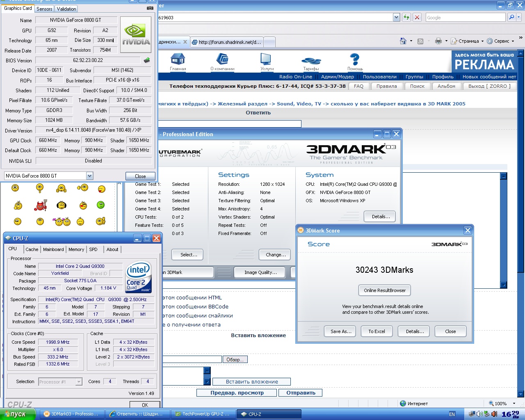Click the forum subject text field
This screenshot has width=525, height=420.
[x=230, y=123]
